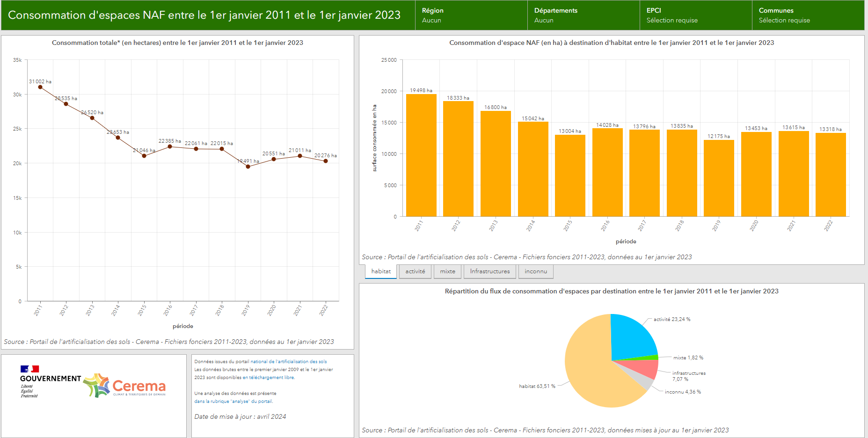Show the inconnu tab chart

536,271
